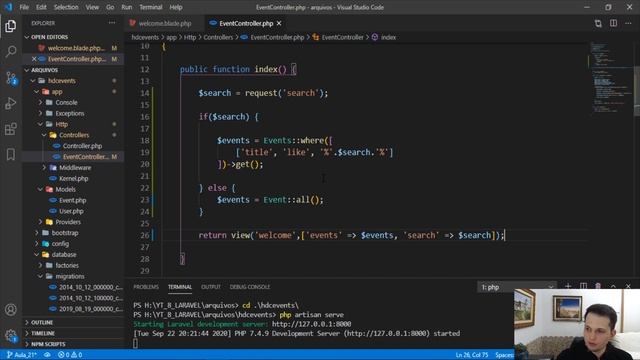This screenshot has height=360, width=640.
Task: Open the Edit menu
Action: click(x=41, y=7)
